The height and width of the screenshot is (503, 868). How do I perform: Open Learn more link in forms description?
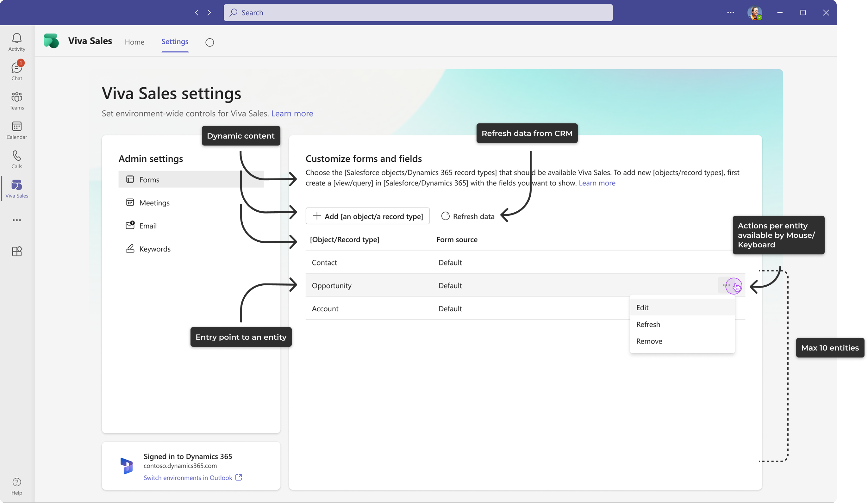[x=596, y=183]
